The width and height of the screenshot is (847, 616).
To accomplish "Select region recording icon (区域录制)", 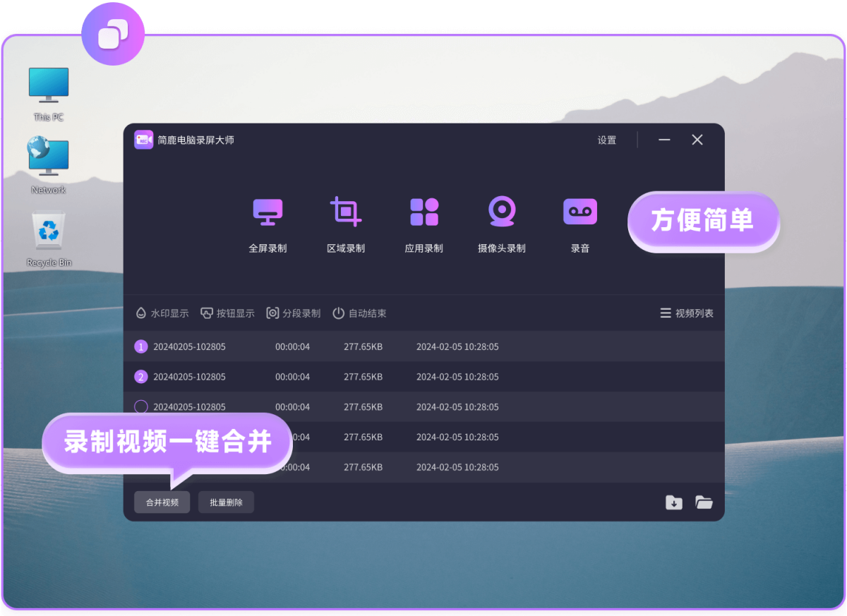I will pyautogui.click(x=346, y=212).
